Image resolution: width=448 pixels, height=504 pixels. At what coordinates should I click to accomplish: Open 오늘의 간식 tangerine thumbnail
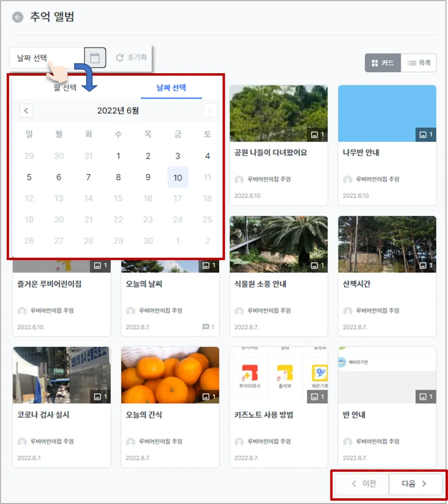(x=170, y=375)
